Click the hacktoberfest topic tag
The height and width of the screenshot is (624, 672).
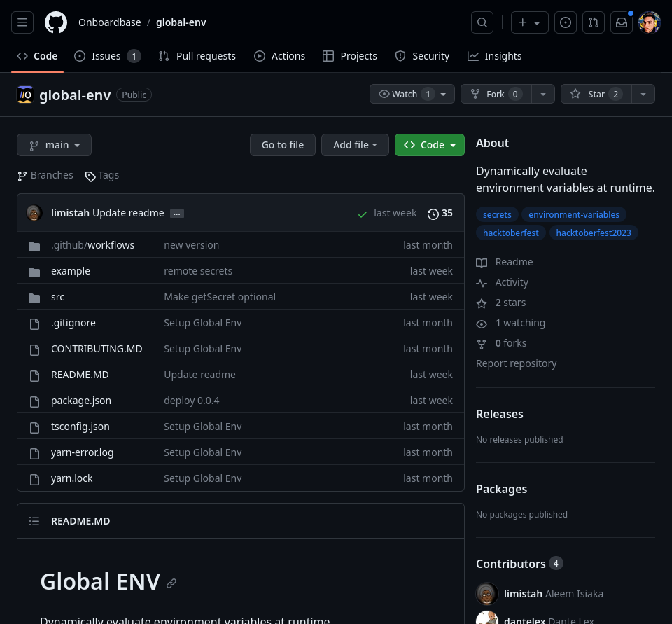511,233
